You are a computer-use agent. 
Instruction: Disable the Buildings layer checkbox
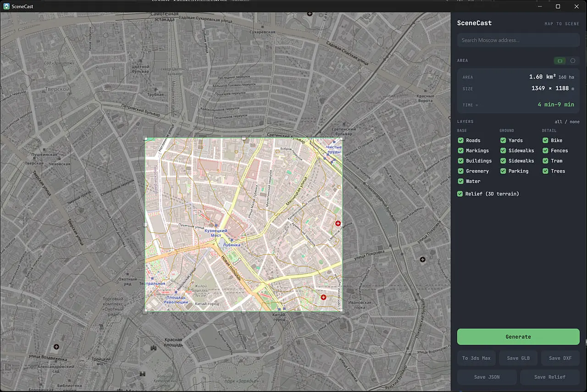point(460,161)
